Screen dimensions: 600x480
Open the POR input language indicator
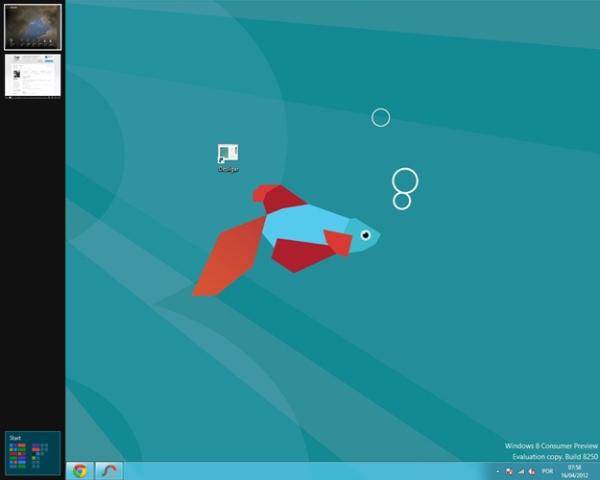[x=547, y=471]
